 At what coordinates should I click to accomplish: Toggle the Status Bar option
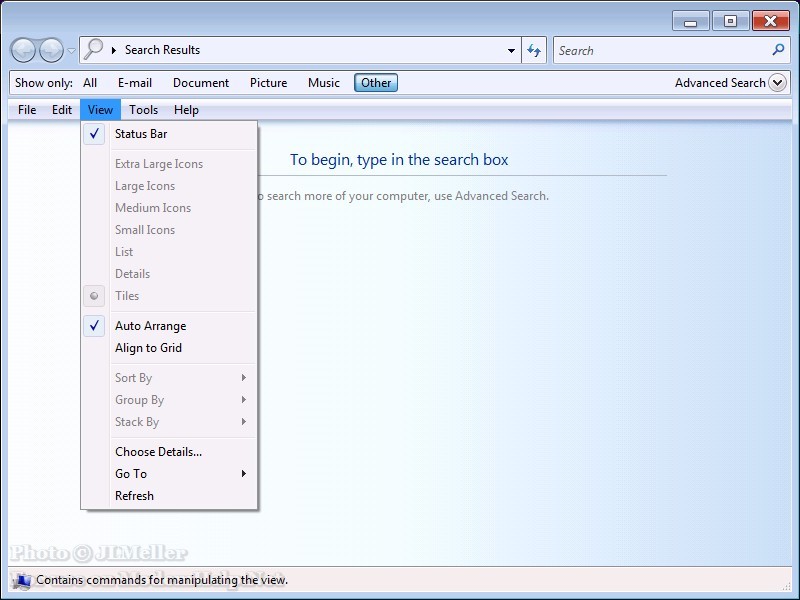click(x=169, y=134)
